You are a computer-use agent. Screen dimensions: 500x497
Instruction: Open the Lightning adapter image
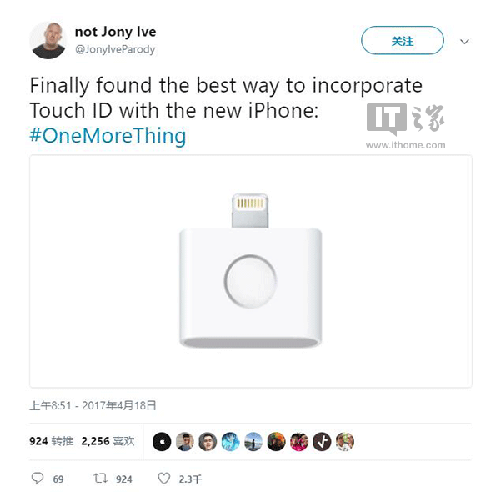point(251,271)
